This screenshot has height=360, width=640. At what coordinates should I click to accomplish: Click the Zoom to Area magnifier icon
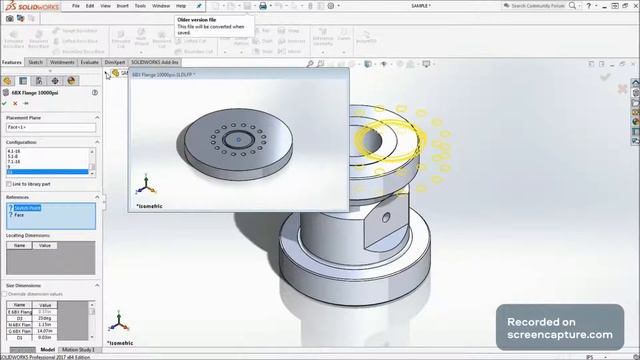coord(320,64)
